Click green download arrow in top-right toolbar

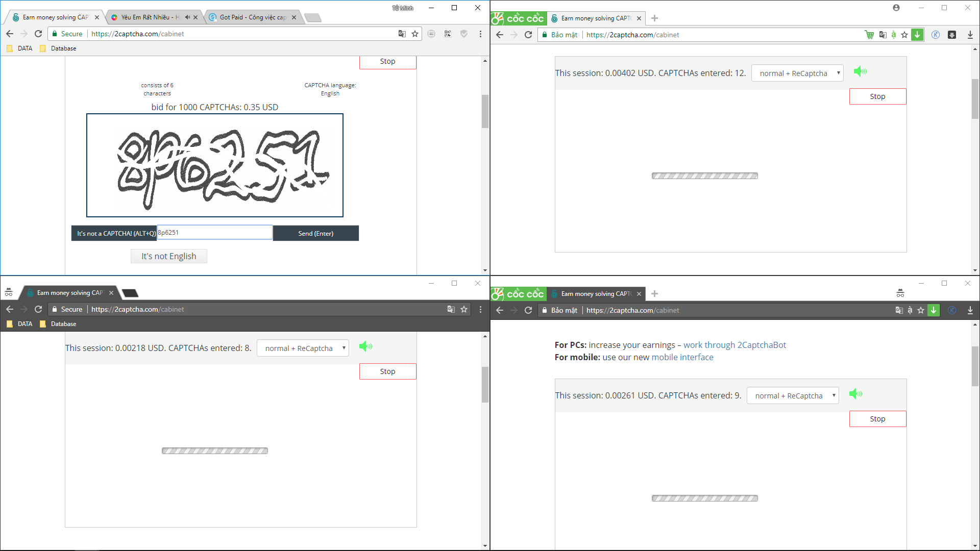point(917,35)
